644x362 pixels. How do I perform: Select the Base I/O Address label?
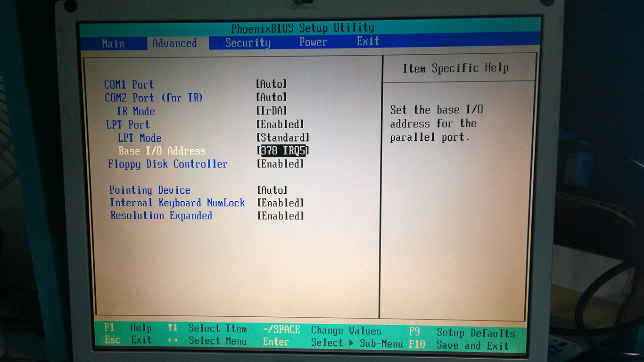click(x=162, y=151)
